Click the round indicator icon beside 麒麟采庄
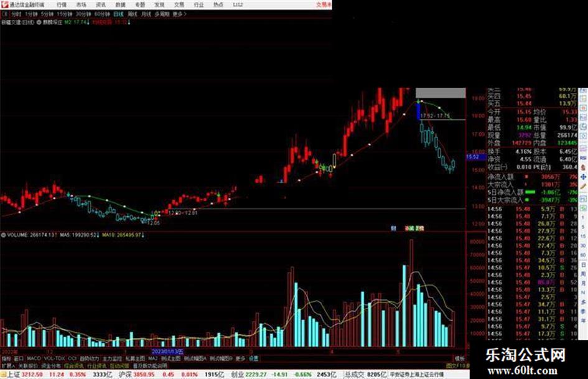This screenshot has height=379, width=588. pos(39,22)
